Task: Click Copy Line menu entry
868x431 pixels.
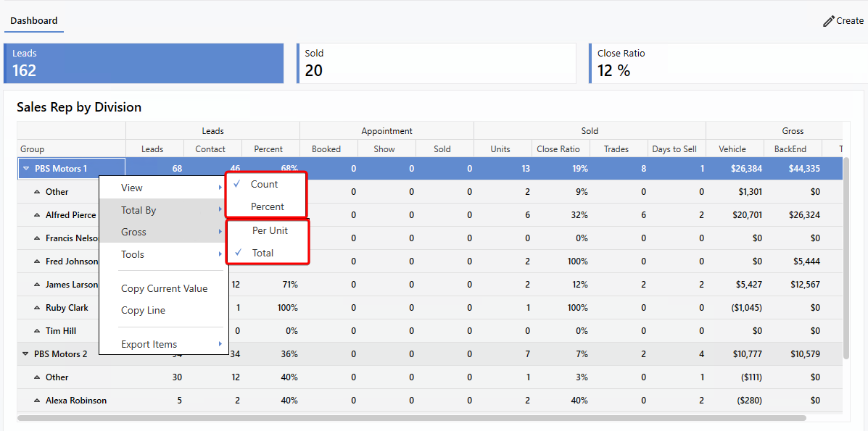Action: (143, 310)
